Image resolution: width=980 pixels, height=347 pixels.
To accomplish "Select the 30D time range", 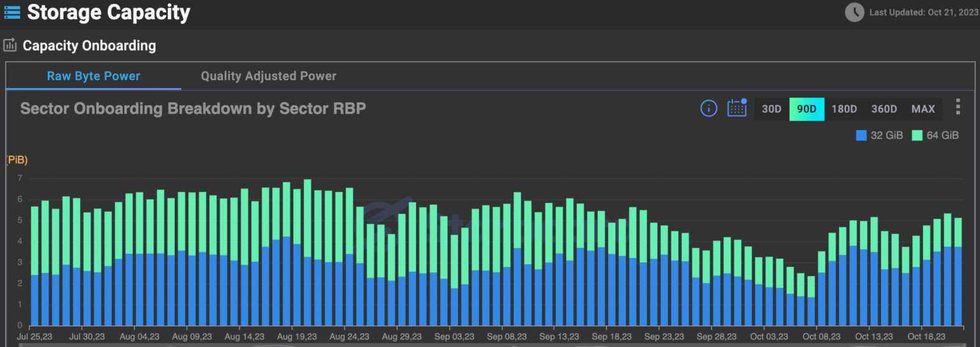I will pyautogui.click(x=771, y=109).
